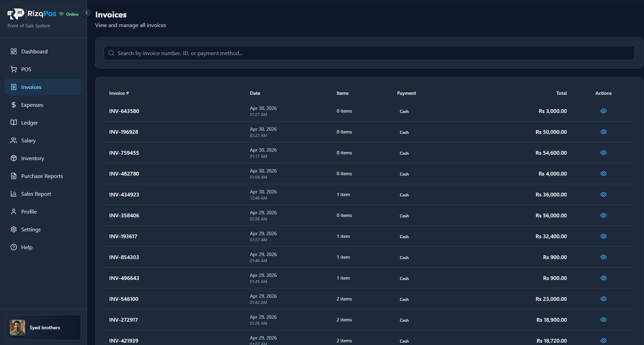Select the Salary people icon
Viewport: 644px width, 345px height.
[x=14, y=140]
